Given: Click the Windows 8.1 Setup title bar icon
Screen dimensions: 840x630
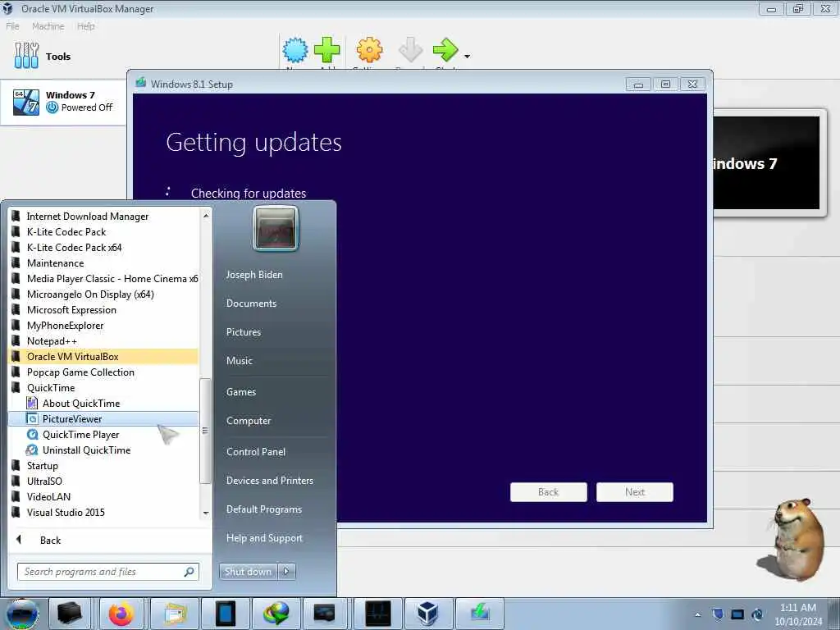Looking at the screenshot, I should [141, 83].
